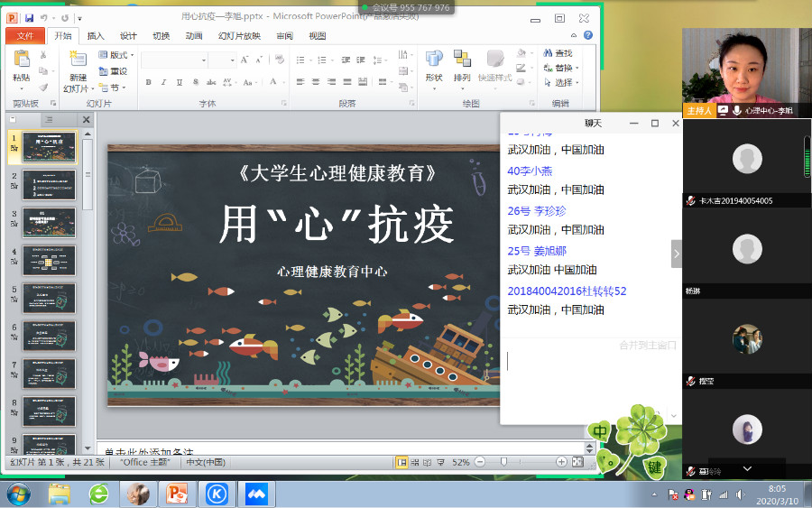812x508 pixels.
Task: Expand the 版式 (Layout) dropdown
Action: coord(115,55)
